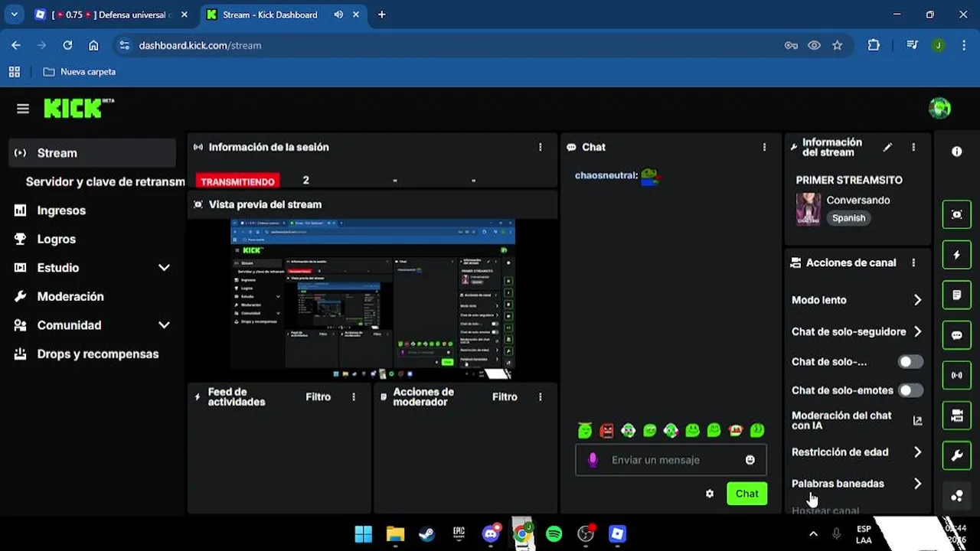Click the broadcast signal icon in right sidebar
This screenshot has height=551, width=980.
tap(956, 375)
